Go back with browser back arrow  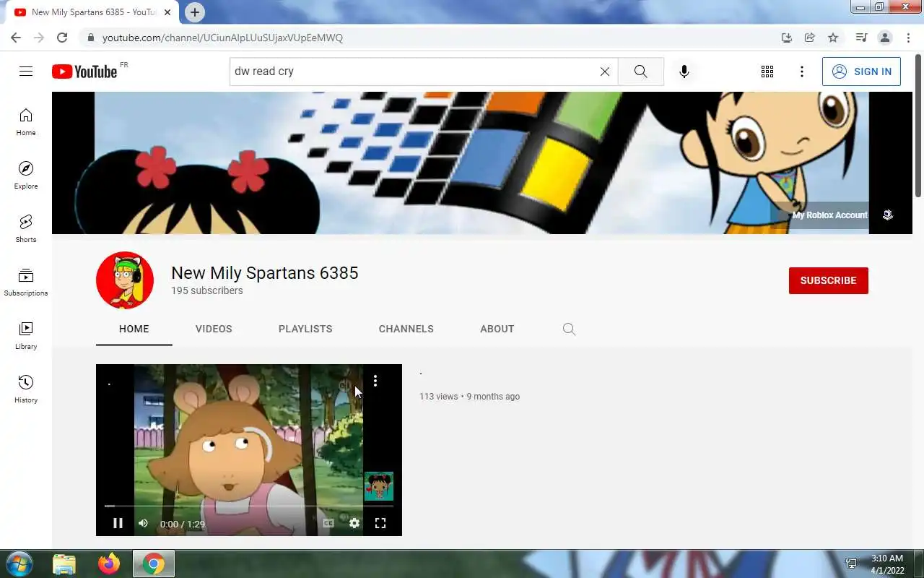[x=16, y=38]
